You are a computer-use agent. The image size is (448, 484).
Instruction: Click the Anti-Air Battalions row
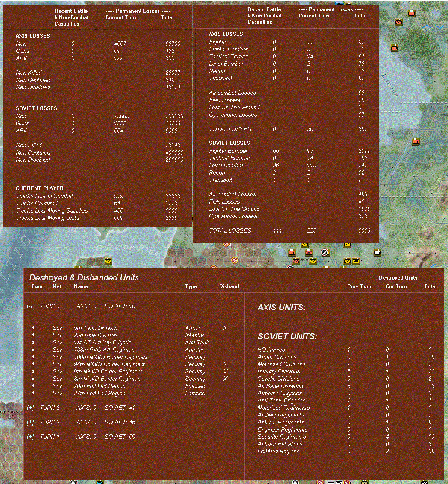[x=346, y=444]
